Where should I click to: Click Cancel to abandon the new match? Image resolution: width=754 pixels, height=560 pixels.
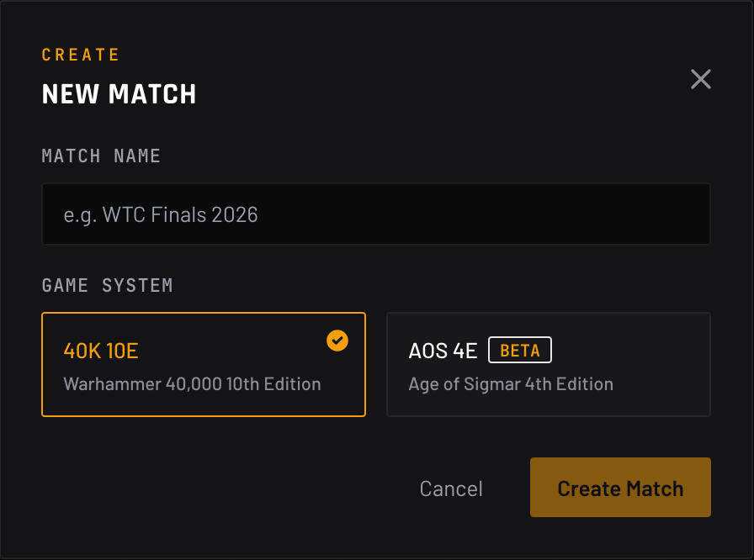(451, 488)
